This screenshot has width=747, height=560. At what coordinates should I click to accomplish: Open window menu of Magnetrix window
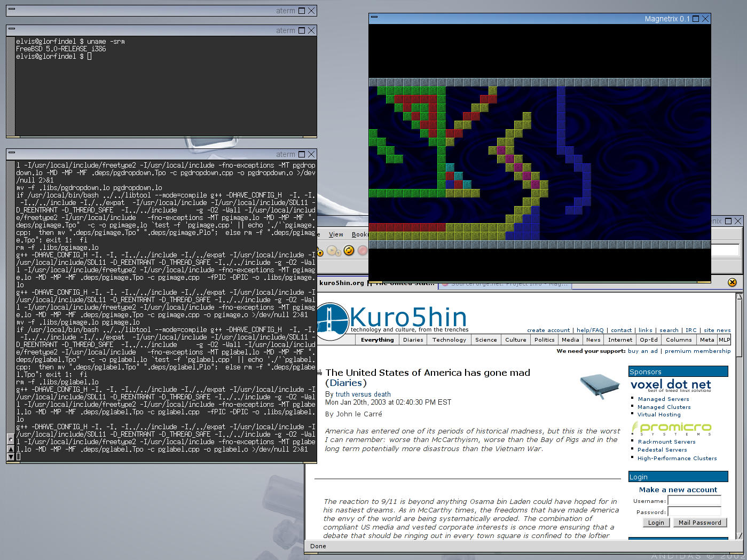click(374, 18)
